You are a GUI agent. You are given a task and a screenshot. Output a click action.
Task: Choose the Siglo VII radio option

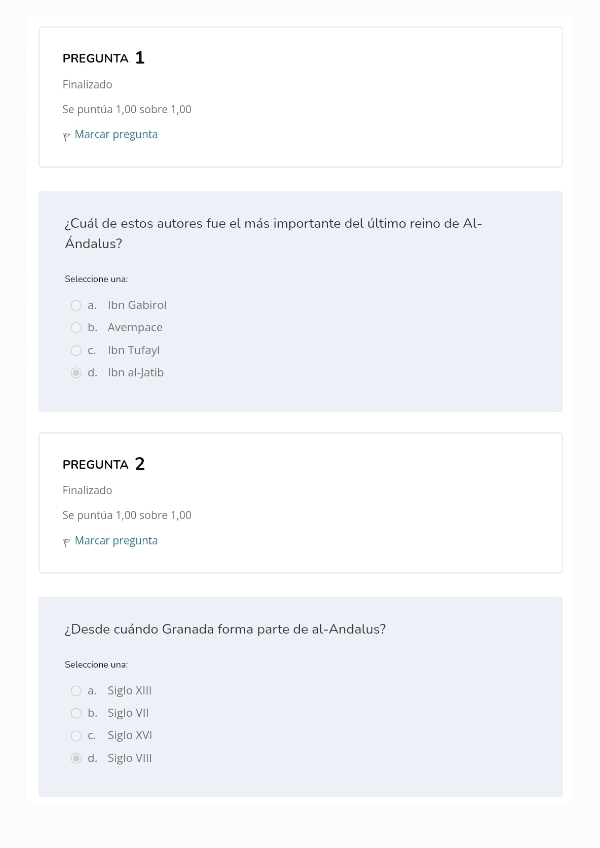click(76, 714)
